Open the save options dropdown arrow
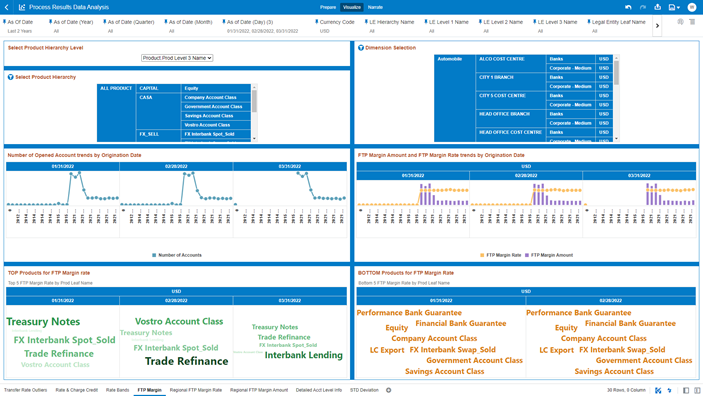Screen dimensions: 703x396 pos(678,8)
